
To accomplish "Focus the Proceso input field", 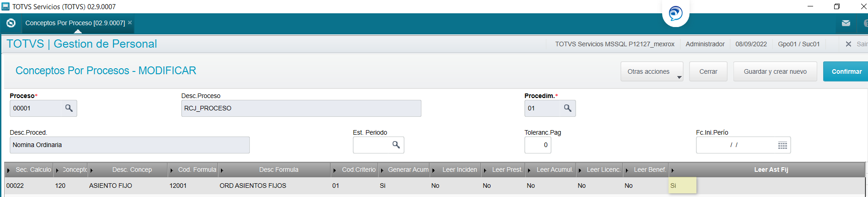I will (x=36, y=108).
